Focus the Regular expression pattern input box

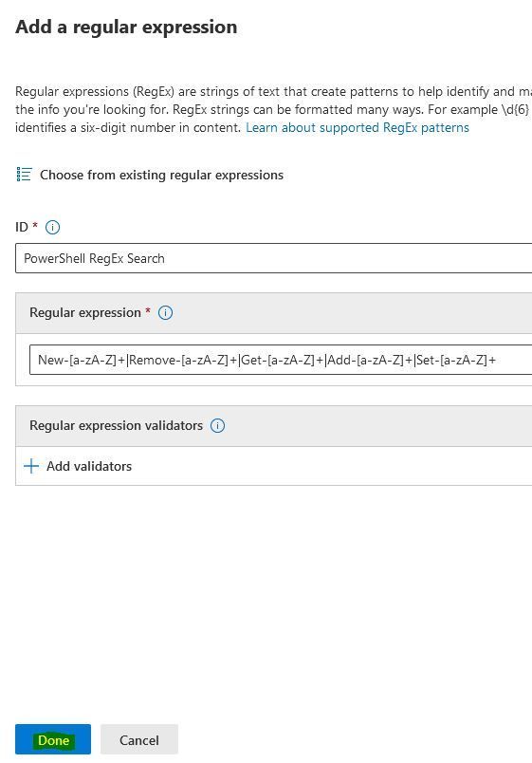tap(281, 360)
